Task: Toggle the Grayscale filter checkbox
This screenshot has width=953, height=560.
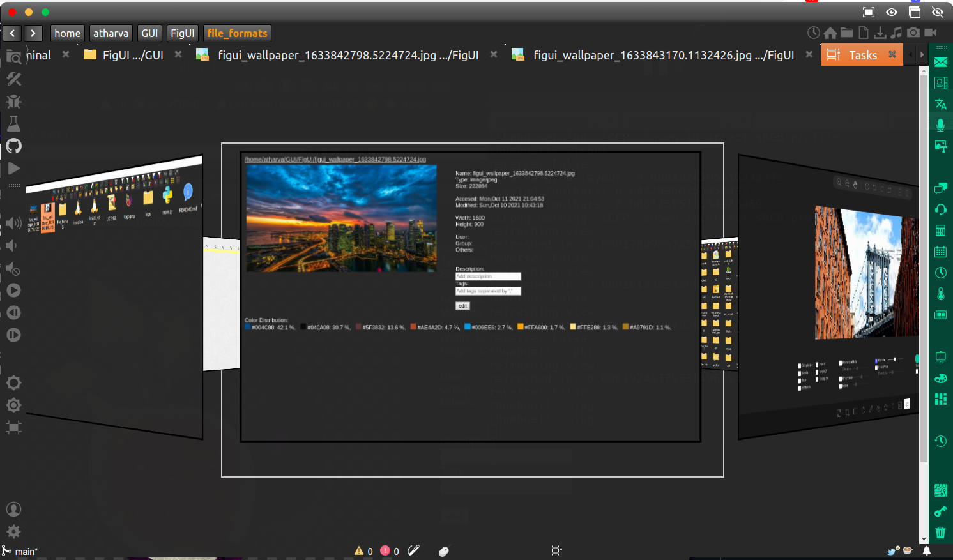Action: [x=800, y=366]
